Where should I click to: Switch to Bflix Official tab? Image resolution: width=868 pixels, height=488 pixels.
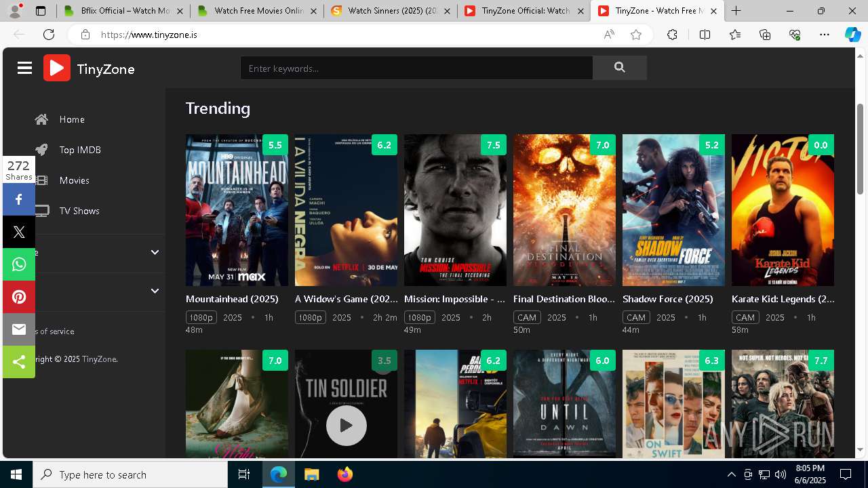click(x=122, y=11)
